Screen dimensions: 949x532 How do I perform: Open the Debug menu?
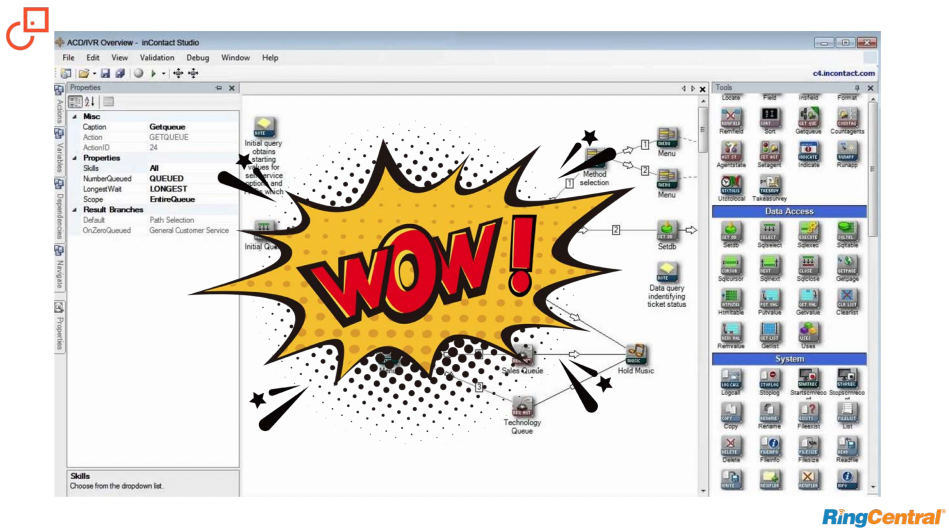point(197,57)
